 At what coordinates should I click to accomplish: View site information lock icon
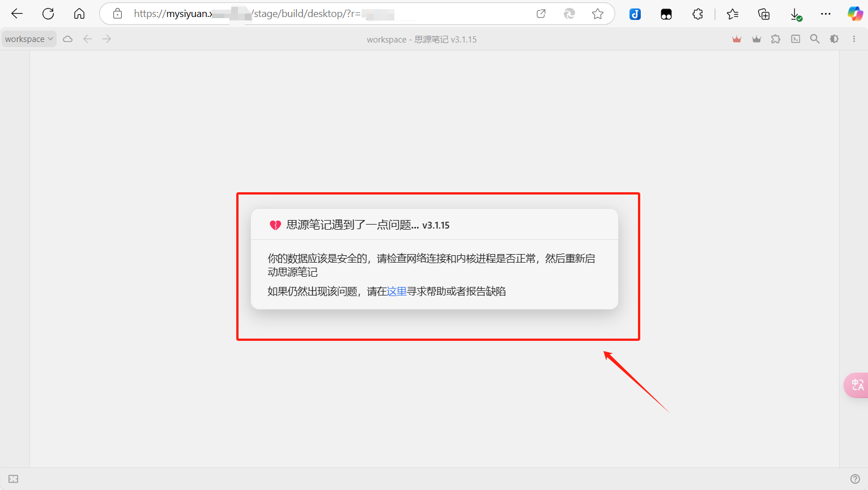click(117, 14)
